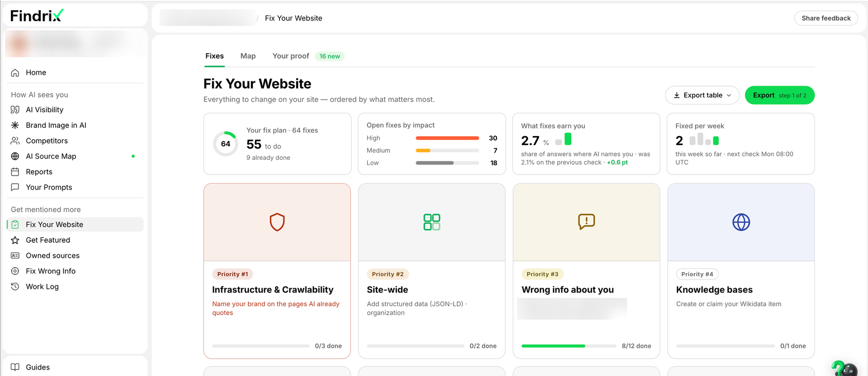Click the 16 new badge
868x376 pixels.
tap(330, 56)
